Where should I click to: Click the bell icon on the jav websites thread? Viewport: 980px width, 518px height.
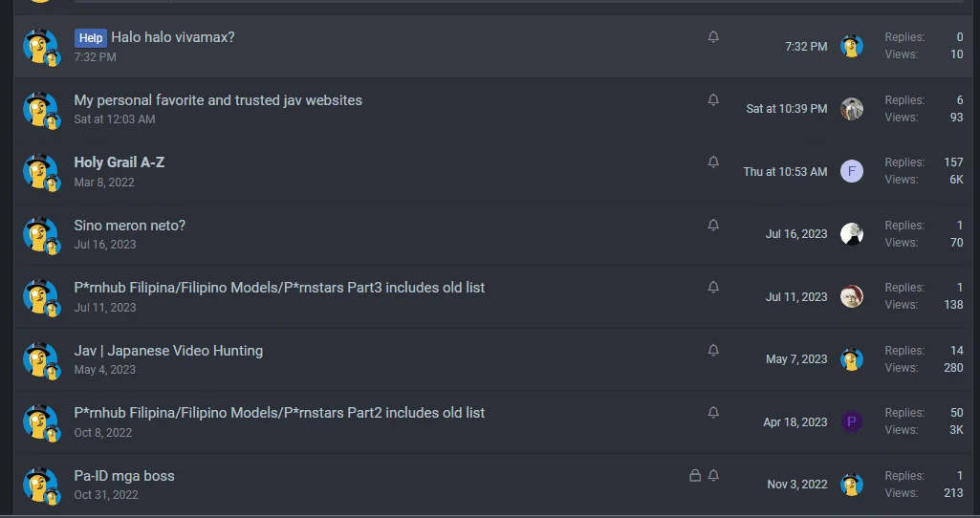pyautogui.click(x=713, y=100)
